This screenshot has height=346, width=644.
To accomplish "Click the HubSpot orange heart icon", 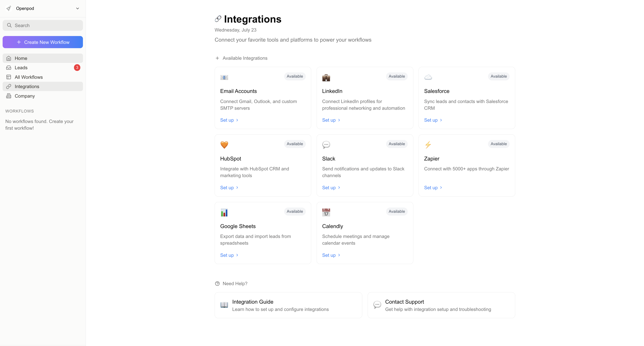I will click(x=224, y=145).
